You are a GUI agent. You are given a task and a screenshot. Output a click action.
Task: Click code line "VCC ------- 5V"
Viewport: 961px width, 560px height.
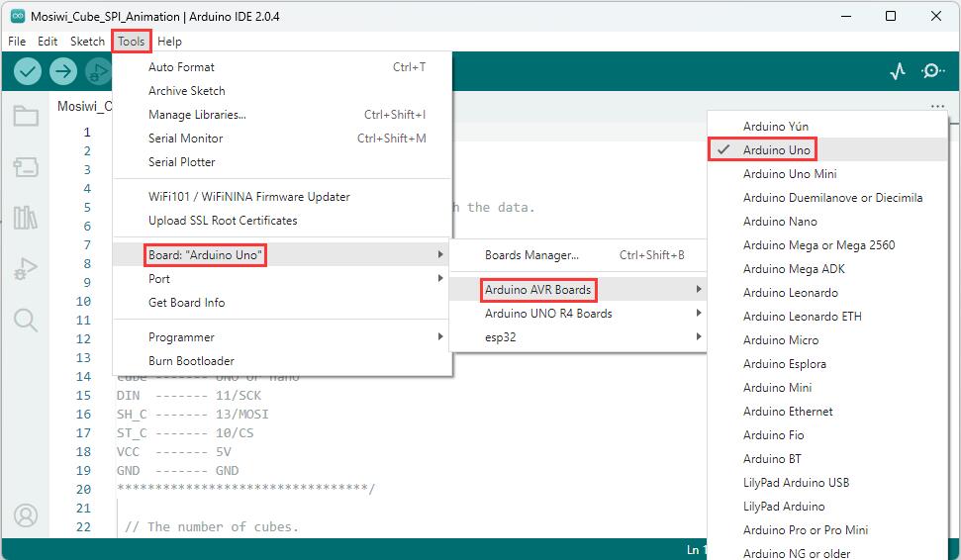[174, 451]
